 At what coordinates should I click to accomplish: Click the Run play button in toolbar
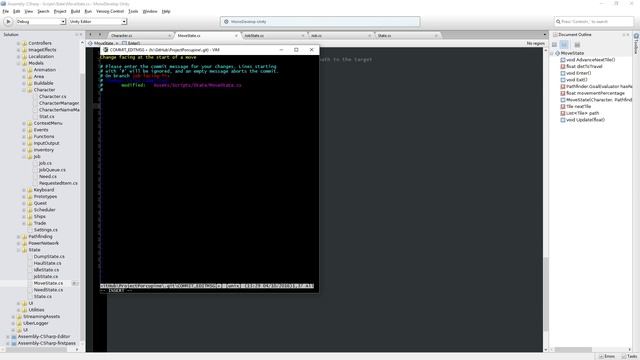(x=8, y=22)
